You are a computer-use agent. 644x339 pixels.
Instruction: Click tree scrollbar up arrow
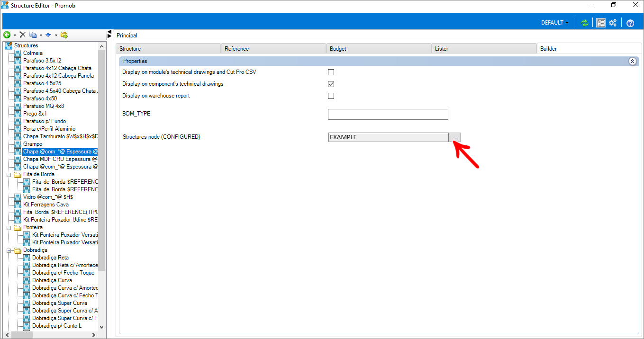(101, 46)
